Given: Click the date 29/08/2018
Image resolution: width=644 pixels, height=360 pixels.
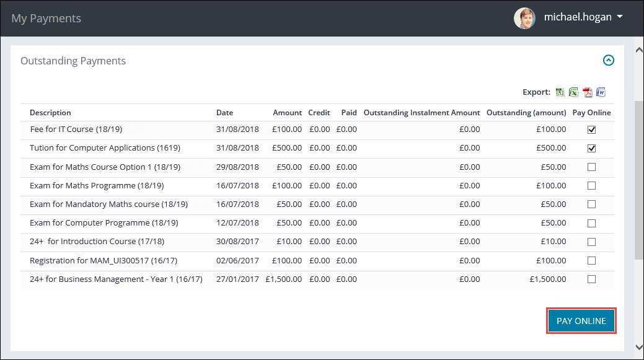Looking at the screenshot, I should [x=237, y=167].
